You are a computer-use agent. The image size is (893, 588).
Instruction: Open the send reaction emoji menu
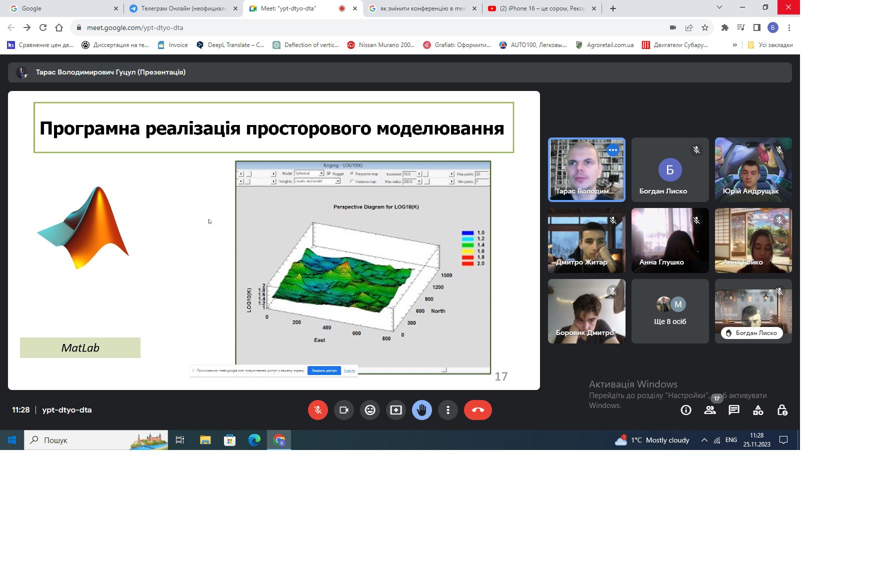click(370, 410)
